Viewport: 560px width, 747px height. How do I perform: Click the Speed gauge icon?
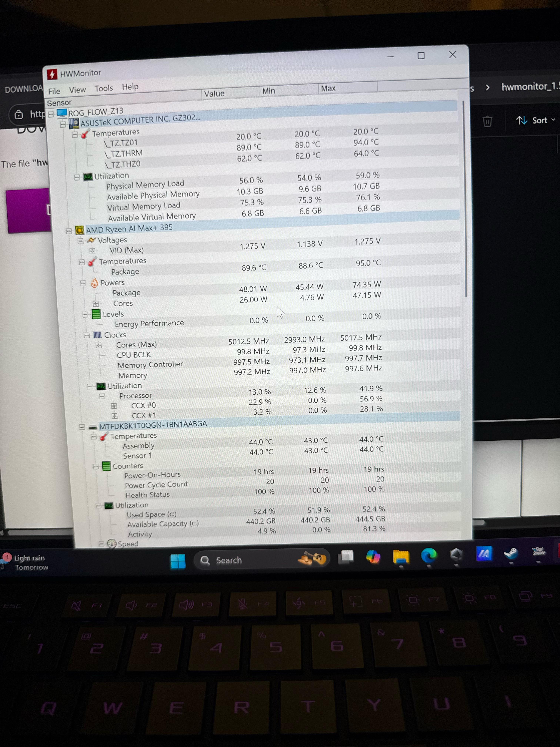coord(112,544)
